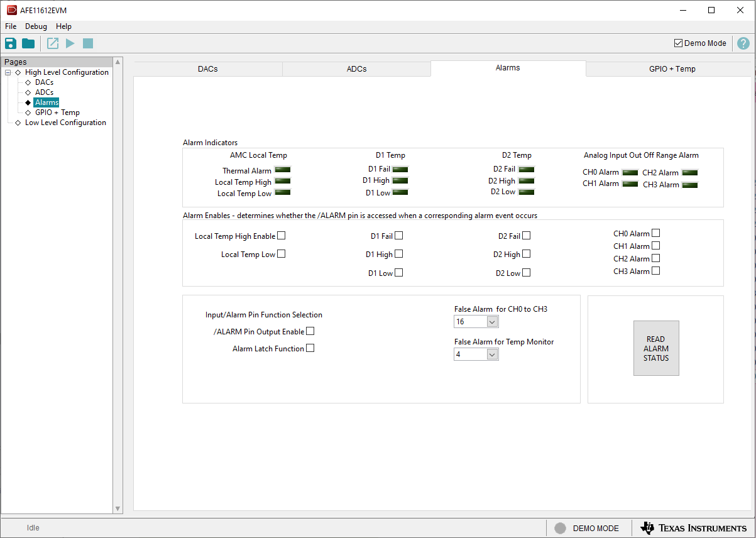Open False Alarm for Temp Monitor dropdown

point(492,354)
